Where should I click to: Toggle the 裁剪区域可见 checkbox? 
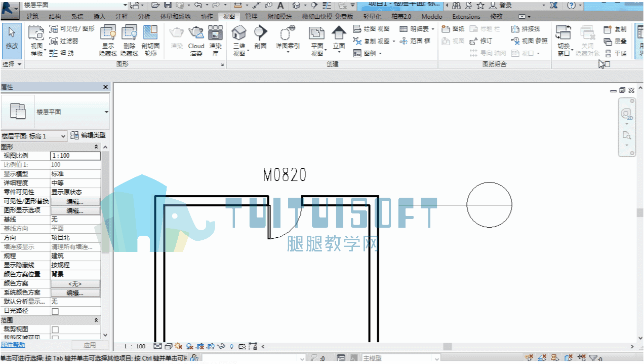click(55, 338)
